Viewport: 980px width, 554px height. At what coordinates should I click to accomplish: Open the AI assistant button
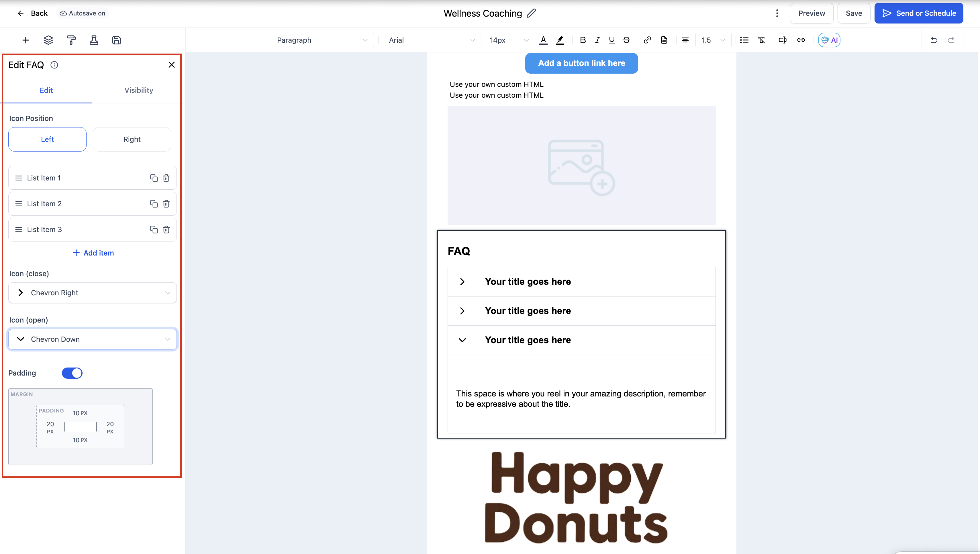829,40
